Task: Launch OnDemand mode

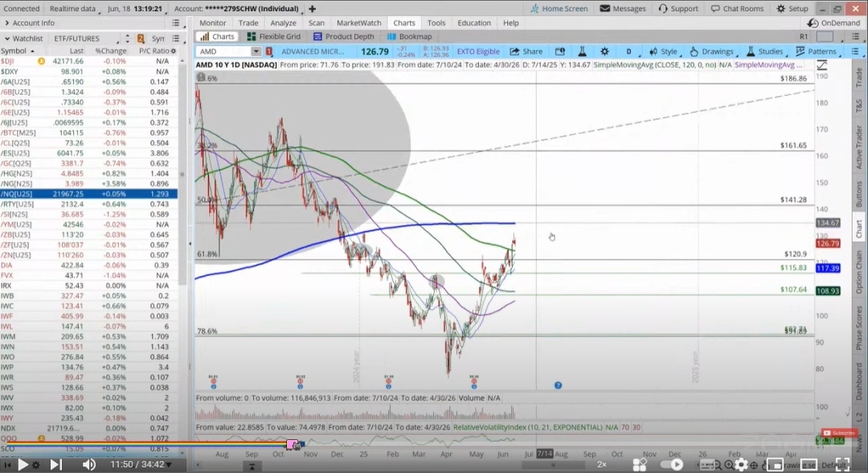Action: [833, 23]
